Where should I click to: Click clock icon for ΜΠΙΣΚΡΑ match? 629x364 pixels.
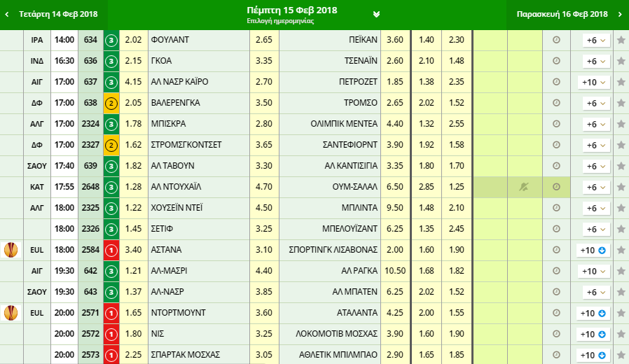pyautogui.click(x=557, y=125)
